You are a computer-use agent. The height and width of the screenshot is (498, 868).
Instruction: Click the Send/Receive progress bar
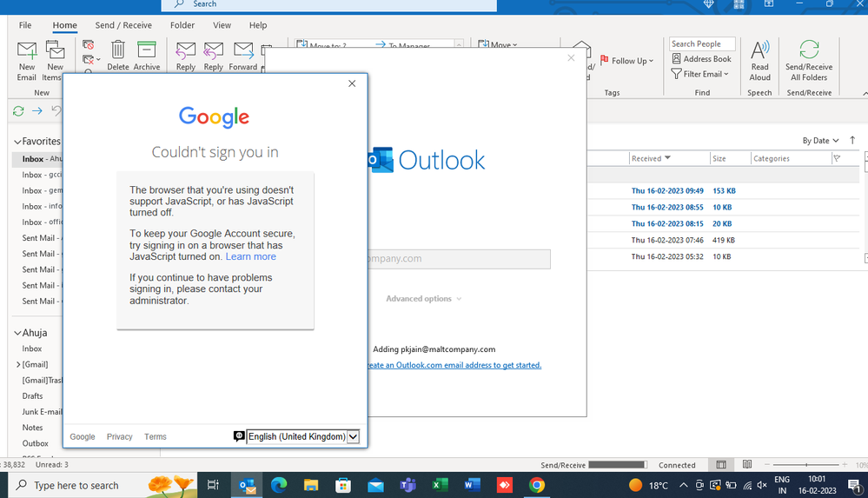coord(617,465)
